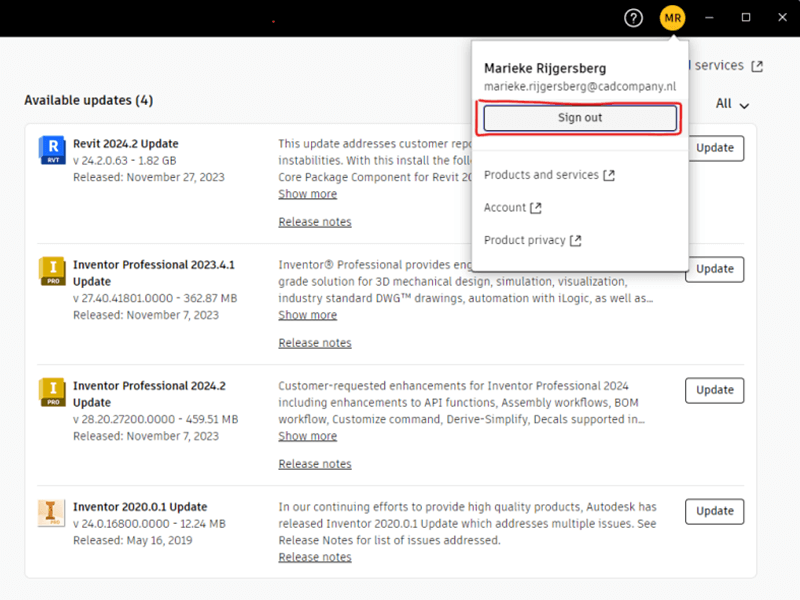Viewport: 800px width, 600px height.
Task: Click the Revit 2024.2 product icon
Action: [x=51, y=149]
